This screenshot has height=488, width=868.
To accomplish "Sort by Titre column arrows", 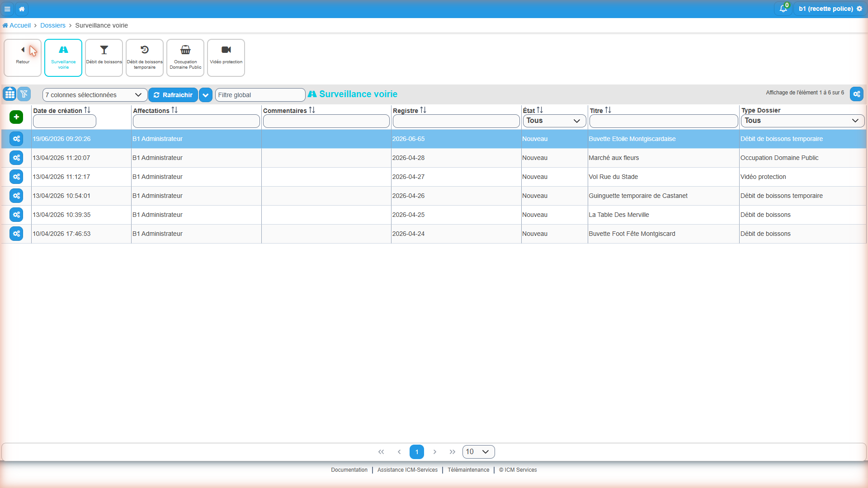I will point(608,110).
